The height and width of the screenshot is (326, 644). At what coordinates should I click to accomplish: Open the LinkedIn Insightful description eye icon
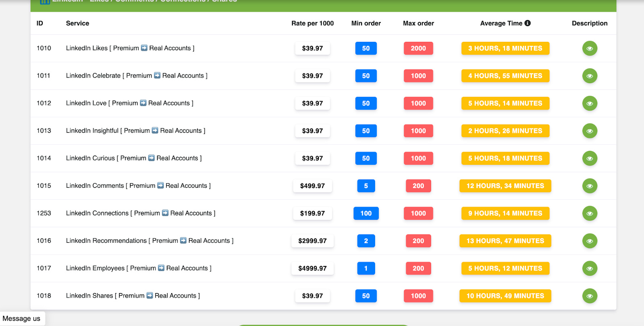(590, 131)
